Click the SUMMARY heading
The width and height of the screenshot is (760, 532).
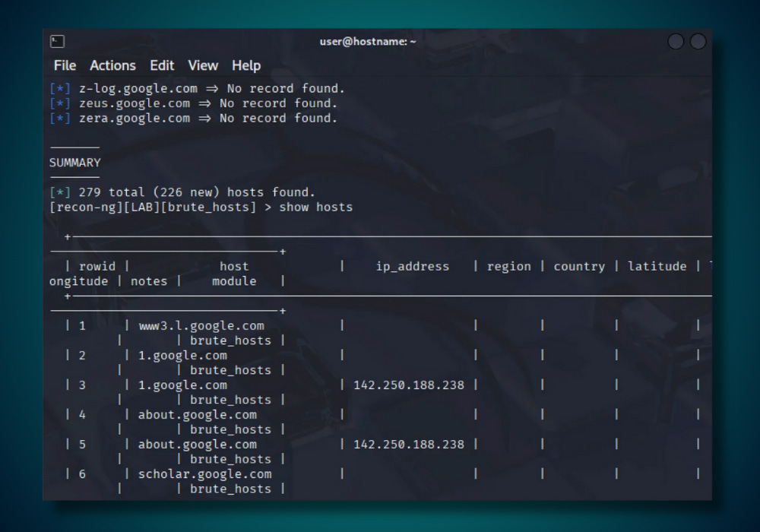pyautogui.click(x=75, y=163)
